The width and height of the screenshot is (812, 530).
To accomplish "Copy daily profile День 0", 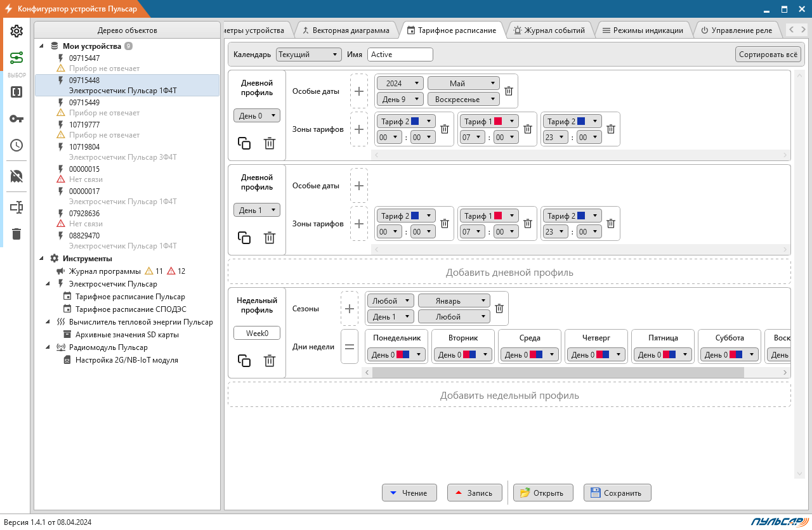I will 244,143.
